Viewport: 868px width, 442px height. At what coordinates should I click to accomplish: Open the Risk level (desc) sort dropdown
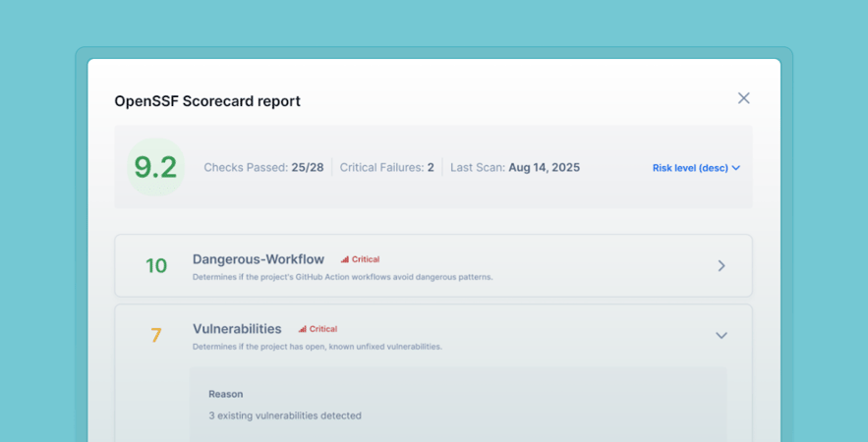click(690, 168)
